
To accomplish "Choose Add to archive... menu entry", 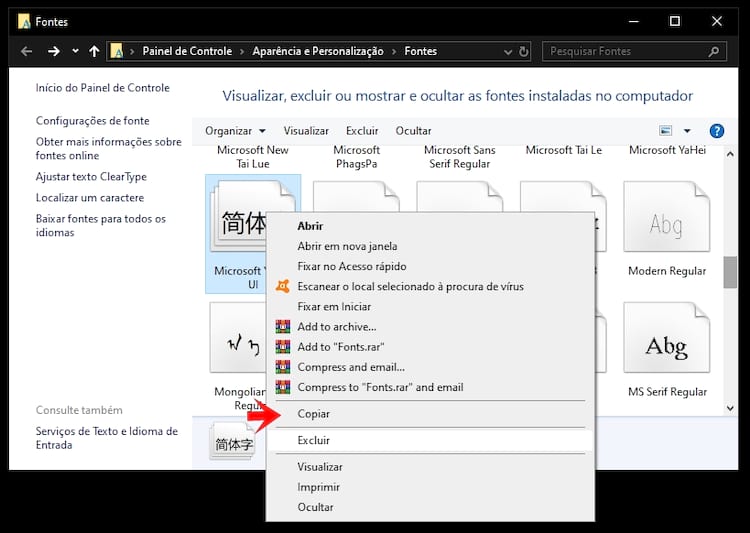I will point(430,326).
